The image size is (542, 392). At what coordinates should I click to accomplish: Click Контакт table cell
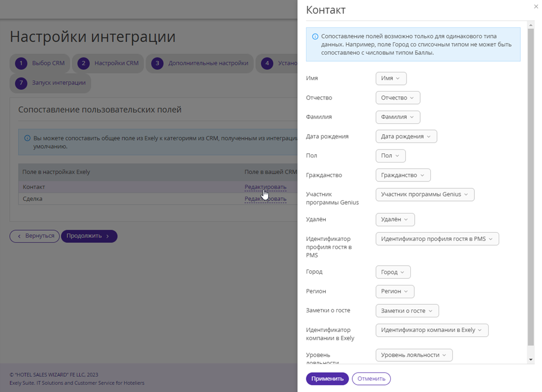[x=34, y=187]
